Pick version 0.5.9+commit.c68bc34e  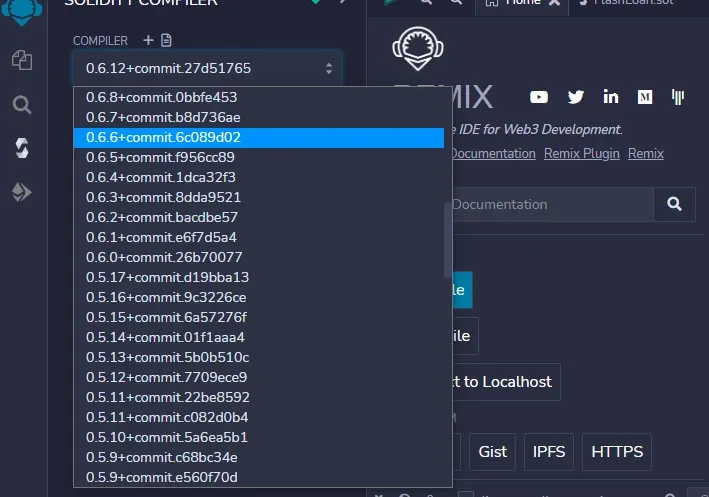[x=259, y=457]
